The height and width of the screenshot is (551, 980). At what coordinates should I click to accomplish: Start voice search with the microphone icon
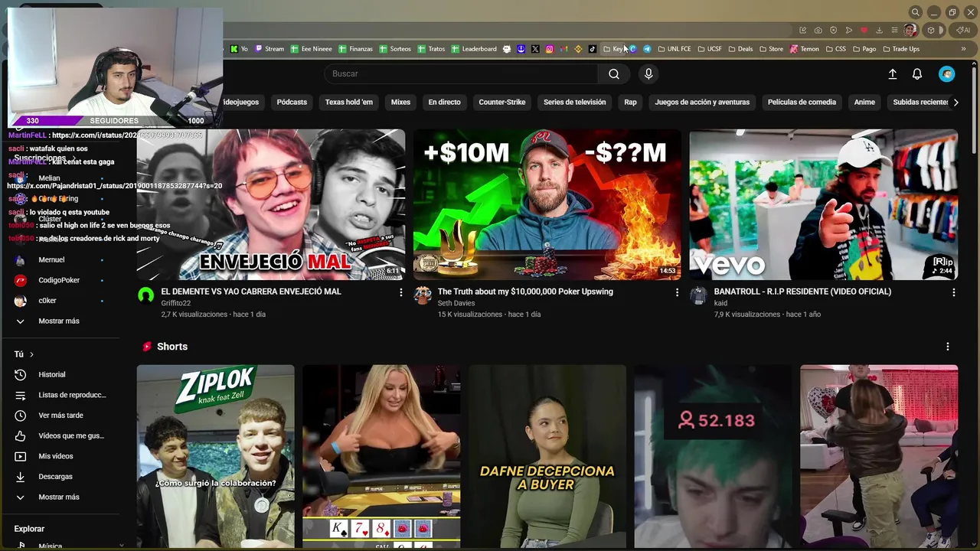tap(648, 74)
